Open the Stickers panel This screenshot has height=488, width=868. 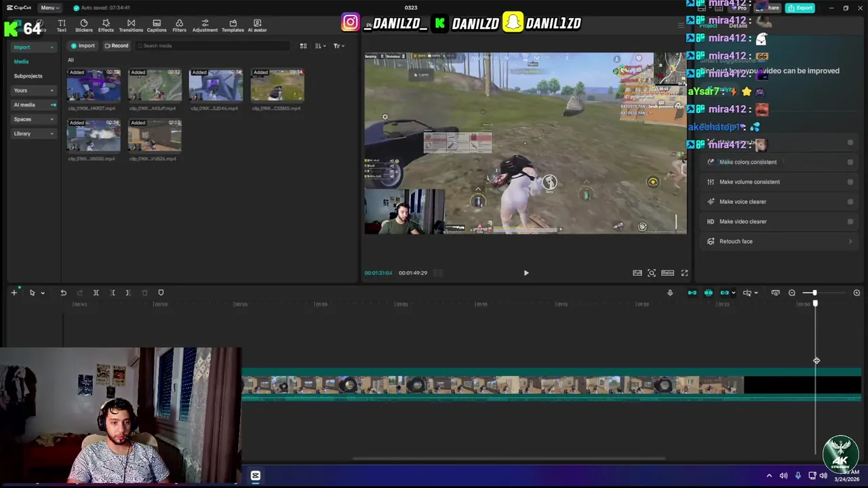click(x=84, y=26)
